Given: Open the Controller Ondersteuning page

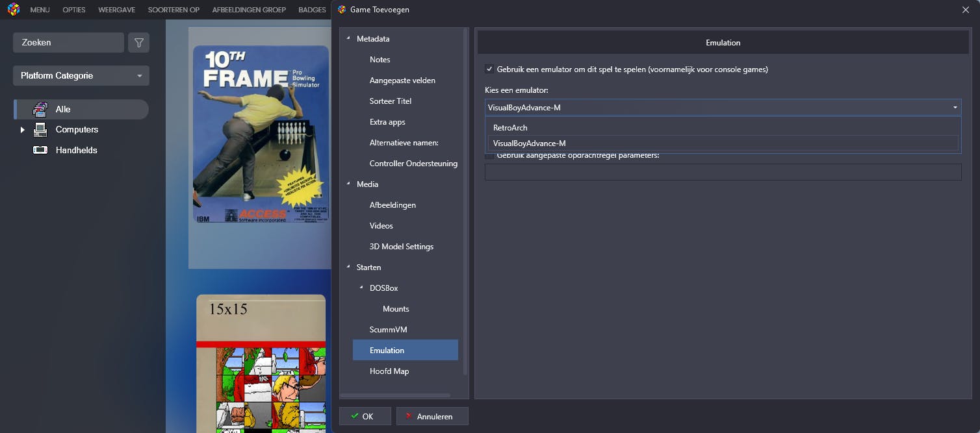Looking at the screenshot, I should pos(413,164).
